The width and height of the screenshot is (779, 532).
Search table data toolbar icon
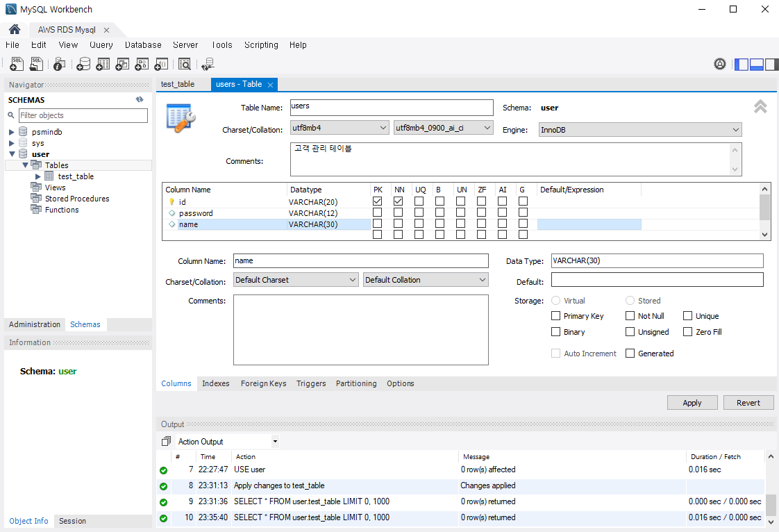184,64
